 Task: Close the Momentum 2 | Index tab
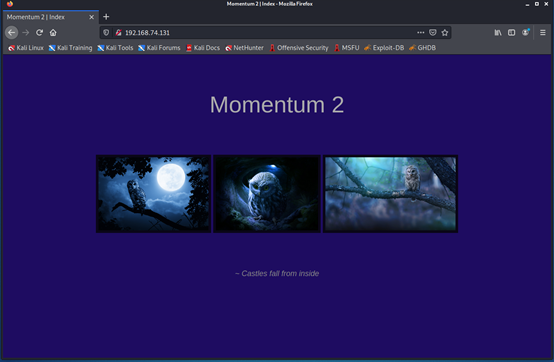92,17
